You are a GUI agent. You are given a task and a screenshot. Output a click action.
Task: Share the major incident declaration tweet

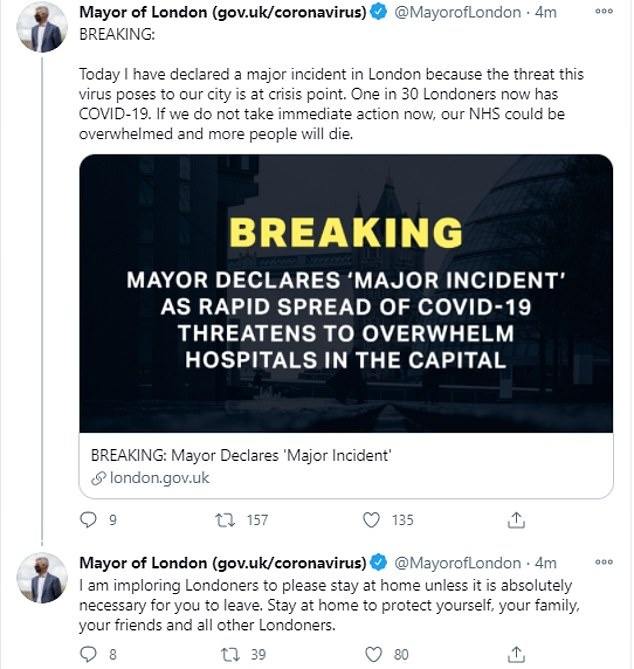pyautogui.click(x=517, y=520)
